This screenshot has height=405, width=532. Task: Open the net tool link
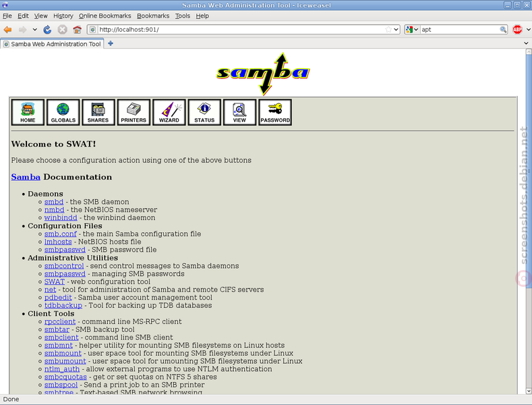tap(50, 290)
